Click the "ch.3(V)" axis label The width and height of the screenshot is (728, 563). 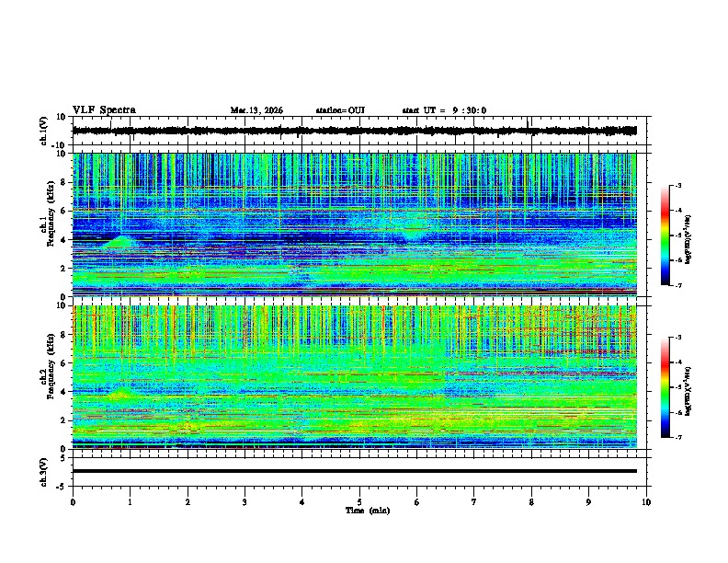click(x=44, y=472)
